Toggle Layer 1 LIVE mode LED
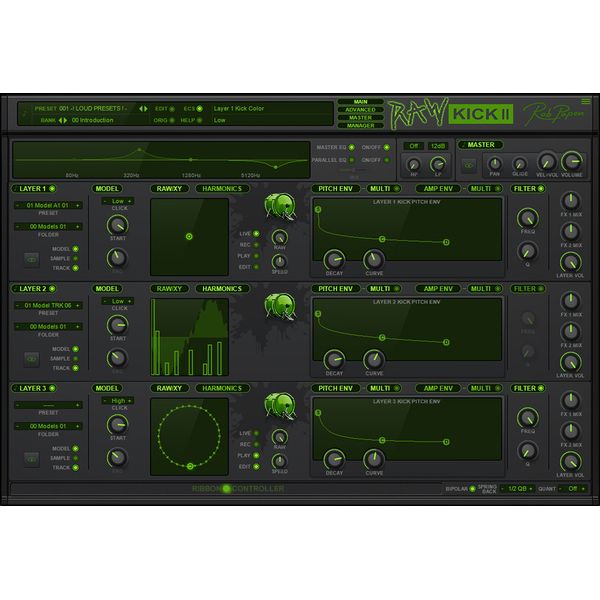 click(x=256, y=233)
